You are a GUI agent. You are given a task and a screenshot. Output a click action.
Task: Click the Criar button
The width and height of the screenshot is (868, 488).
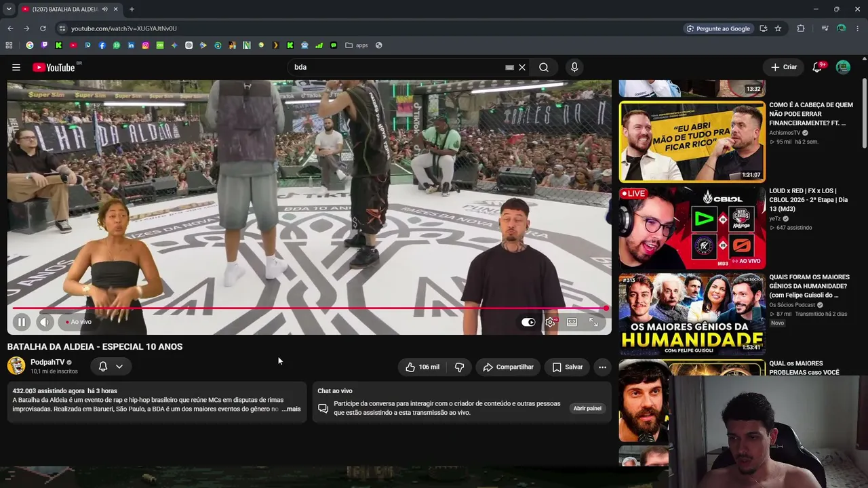(785, 67)
